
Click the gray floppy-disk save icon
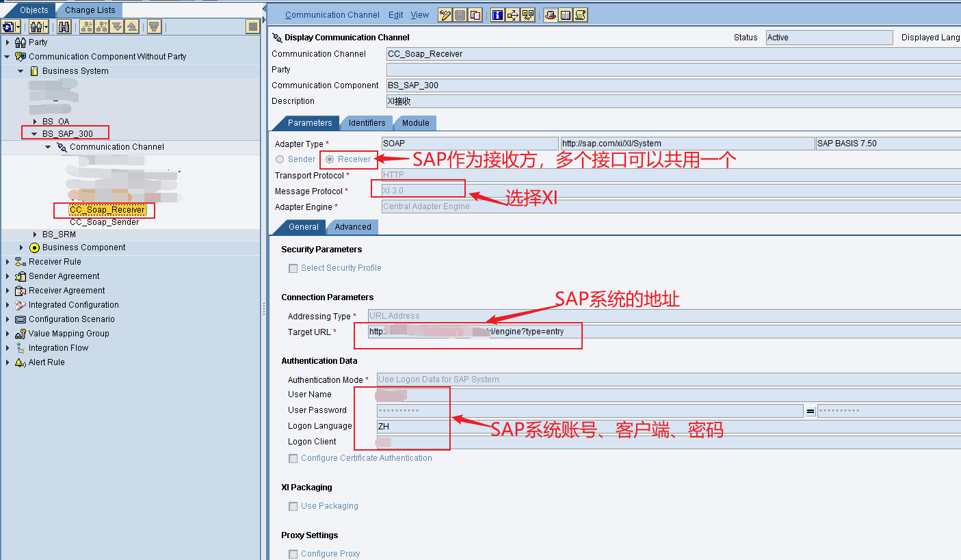[460, 15]
